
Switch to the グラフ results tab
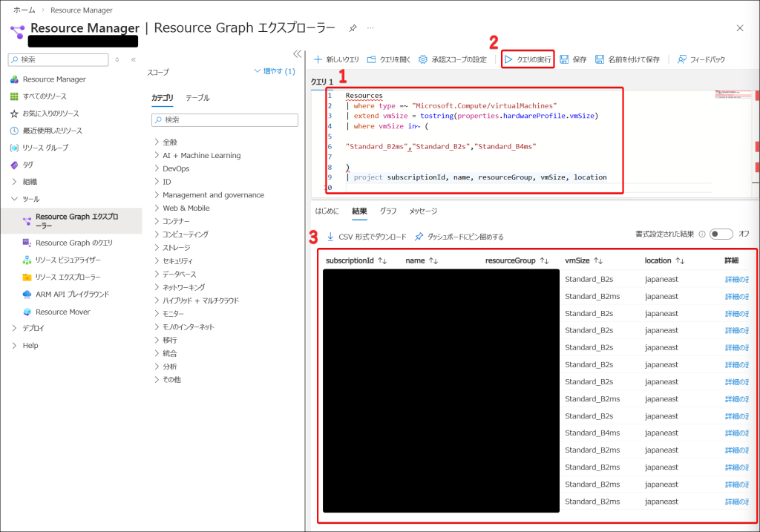[x=388, y=211]
